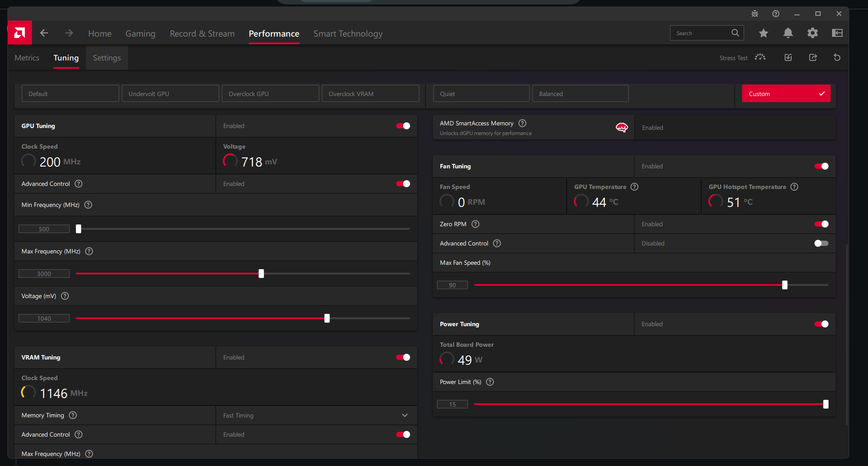Show help for GPU Temperature
The image size is (868, 466).
pos(635,187)
